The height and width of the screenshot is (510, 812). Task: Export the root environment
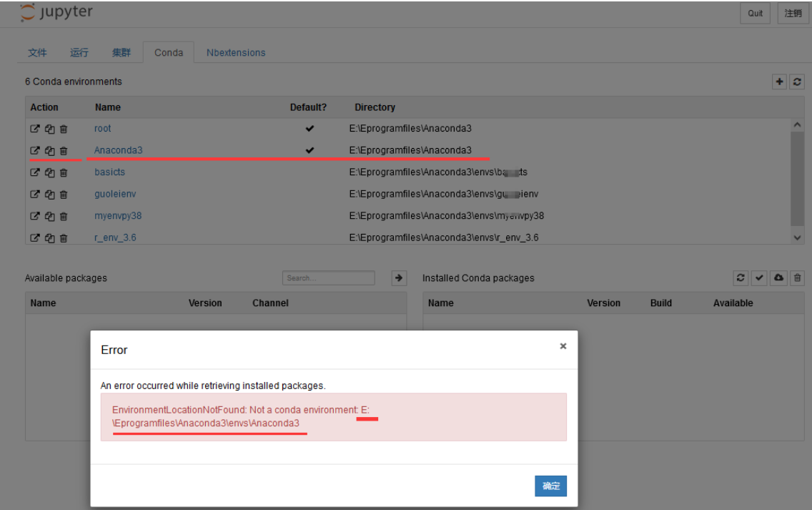point(35,129)
